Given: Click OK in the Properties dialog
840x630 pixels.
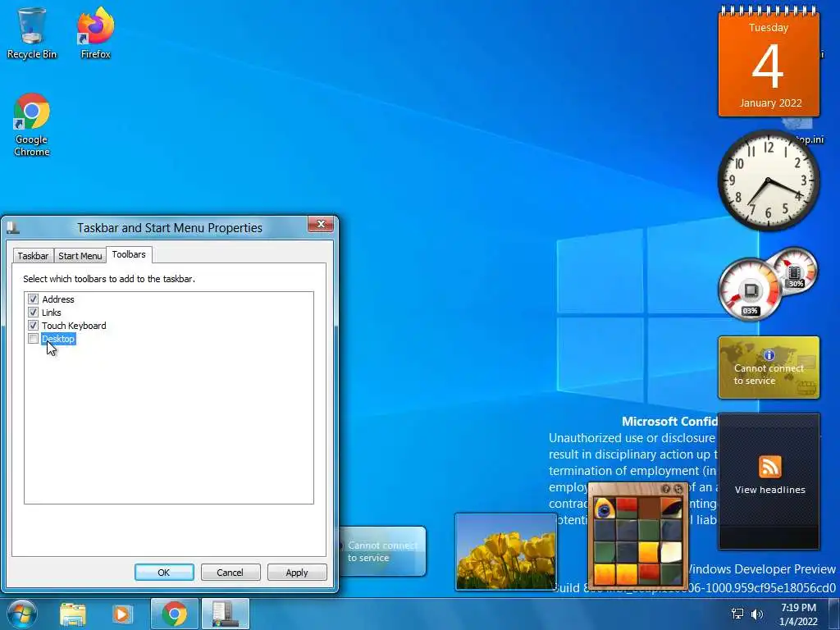Looking at the screenshot, I should [x=164, y=572].
